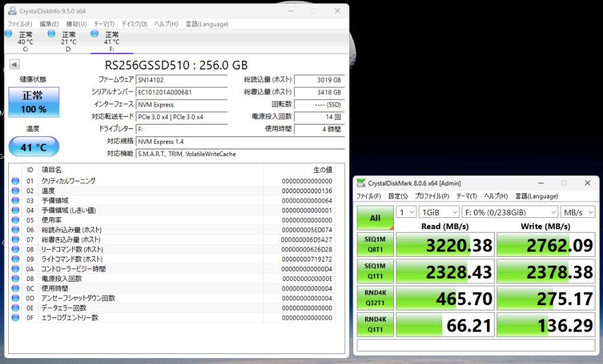The image size is (603, 364).
Task: Click the CrystalDiskInfo title bar app icon
Action: (12, 11)
